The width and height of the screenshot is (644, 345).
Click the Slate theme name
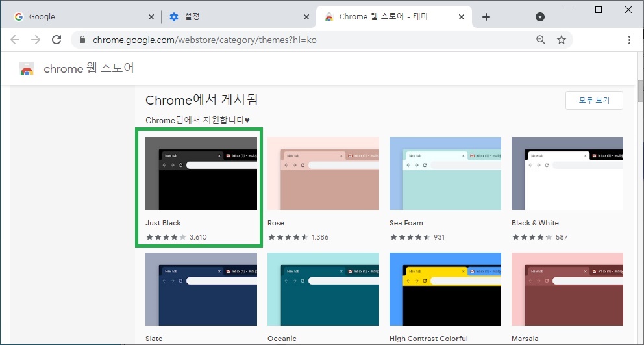point(154,339)
